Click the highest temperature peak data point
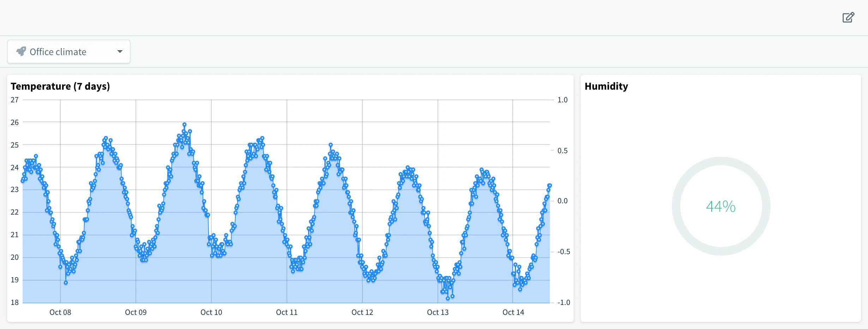 [x=184, y=125]
